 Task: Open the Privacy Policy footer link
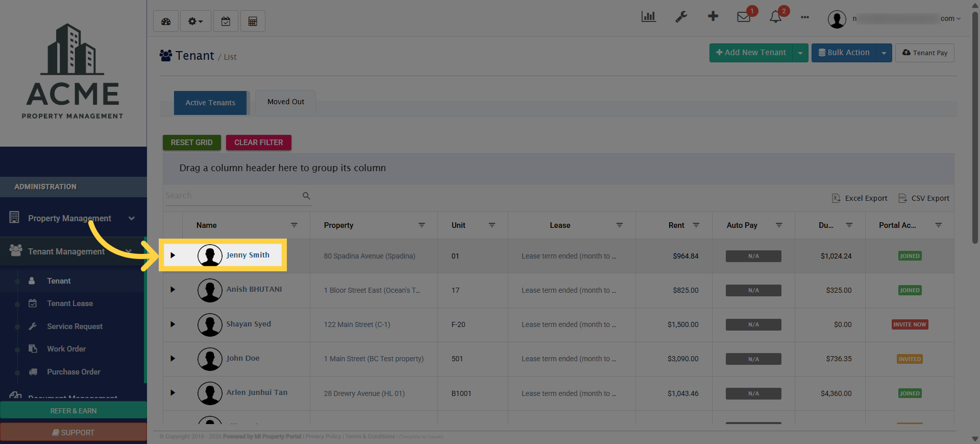pos(323,436)
